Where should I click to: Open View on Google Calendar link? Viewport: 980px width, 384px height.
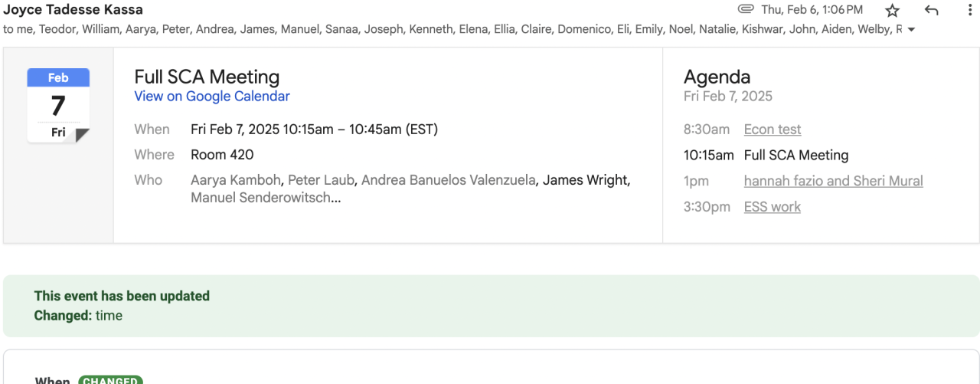(x=212, y=96)
